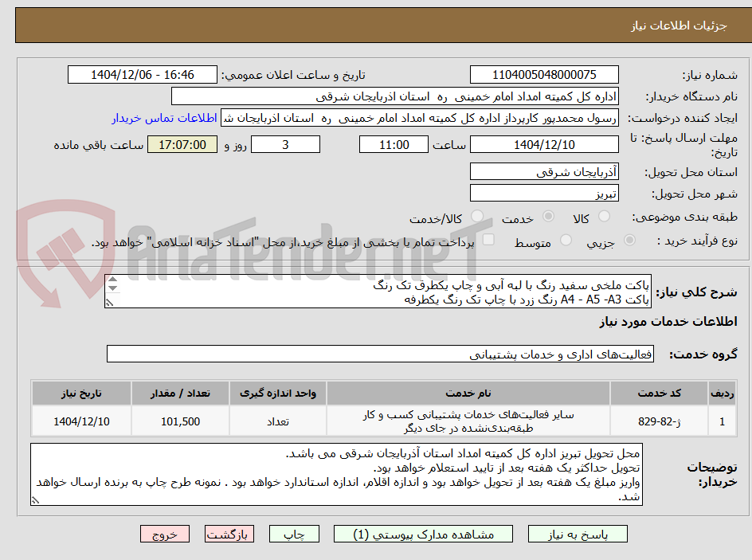Click the استان محل تحویل field آذربایجان شرقی
This screenshot has width=752, height=560.
(x=544, y=171)
